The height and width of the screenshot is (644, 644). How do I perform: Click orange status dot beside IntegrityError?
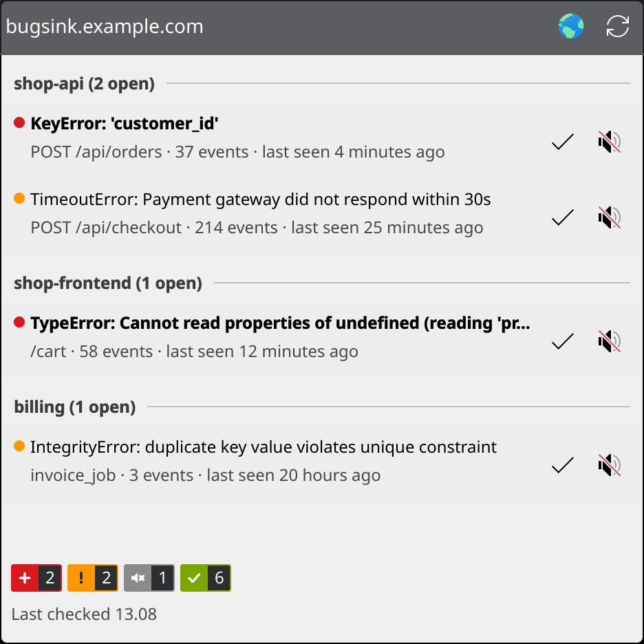19,446
